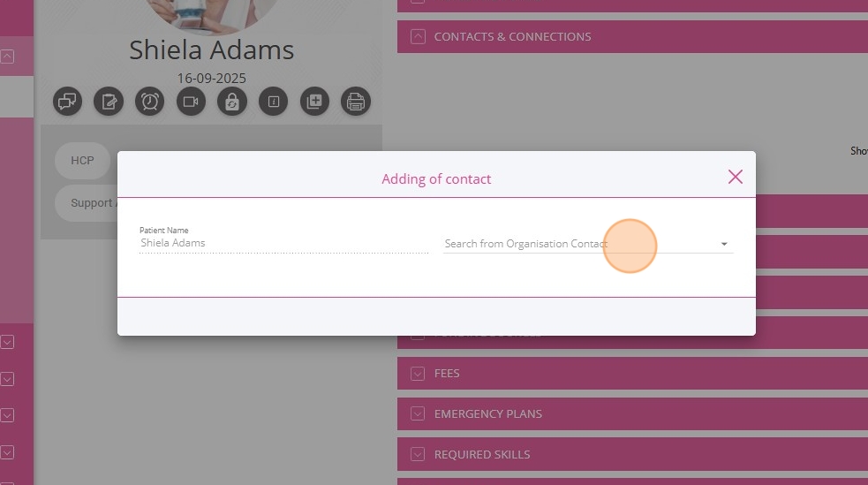This screenshot has height=485, width=868.
Task: Close the Adding of contact dialog
Action: click(x=736, y=177)
